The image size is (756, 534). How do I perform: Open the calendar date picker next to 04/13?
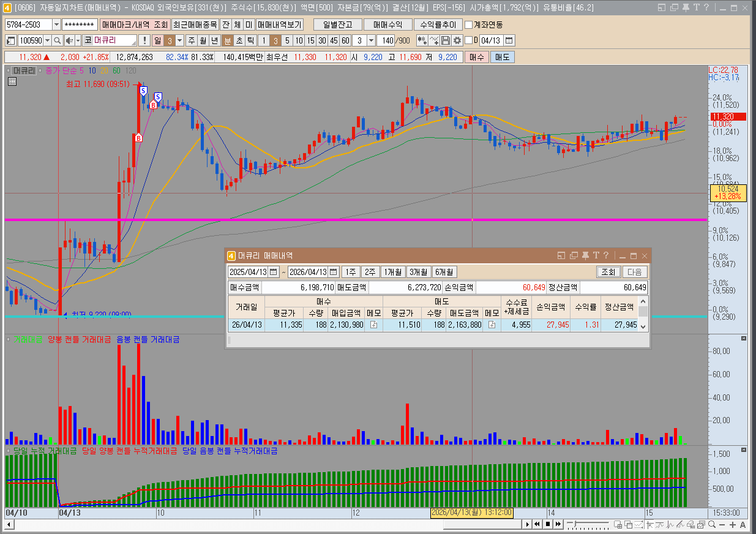(509, 40)
